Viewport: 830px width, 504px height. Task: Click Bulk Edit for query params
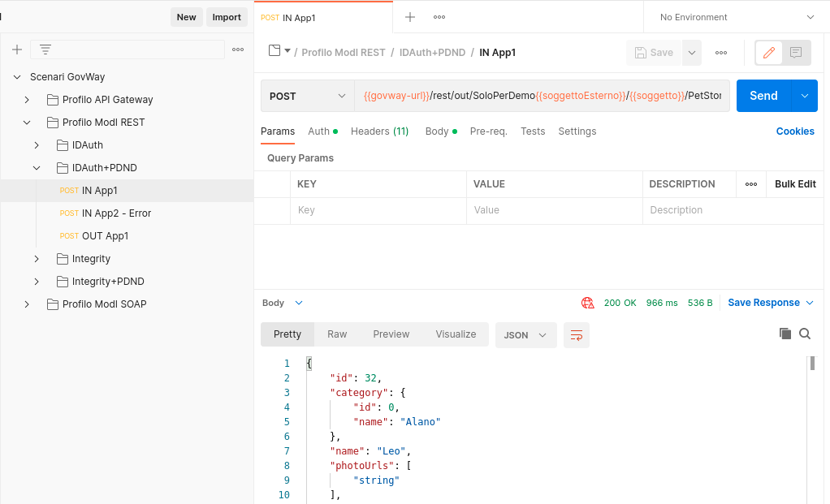coord(795,184)
